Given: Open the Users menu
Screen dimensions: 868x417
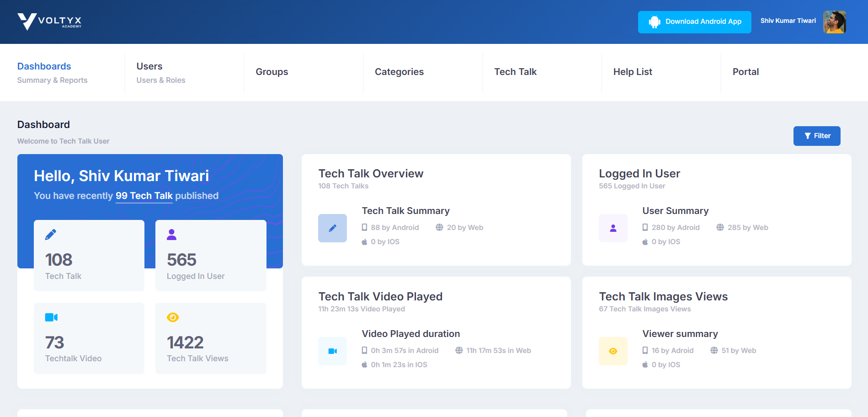Looking at the screenshot, I should tap(149, 67).
